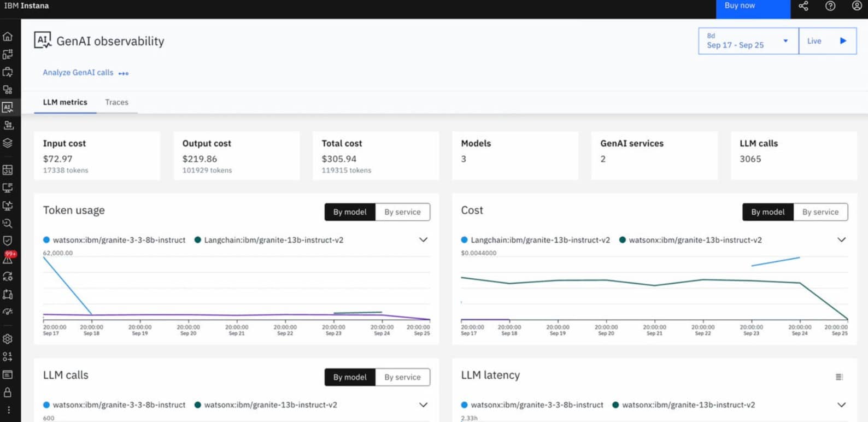Toggle watsonx granite-3-3-8b-instruct in Token usage legend
This screenshot has width=868, height=422.
(x=114, y=240)
